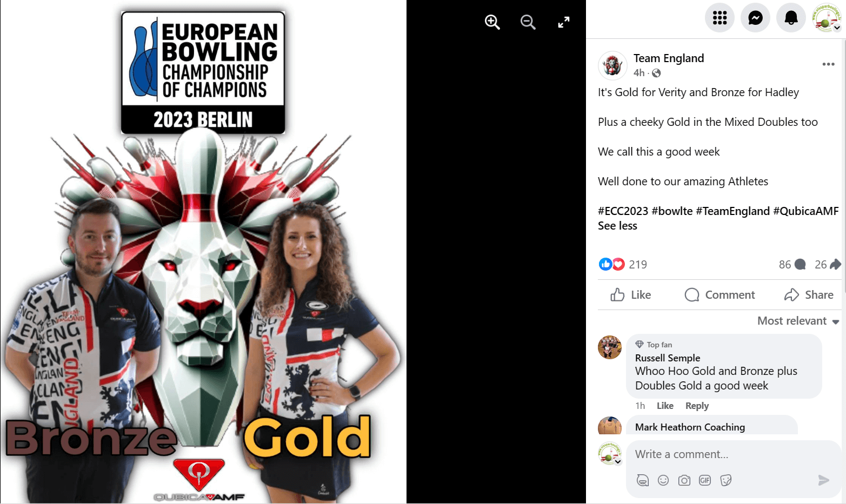The height and width of the screenshot is (504, 846).
Task: Like the Team England post
Action: point(631,295)
